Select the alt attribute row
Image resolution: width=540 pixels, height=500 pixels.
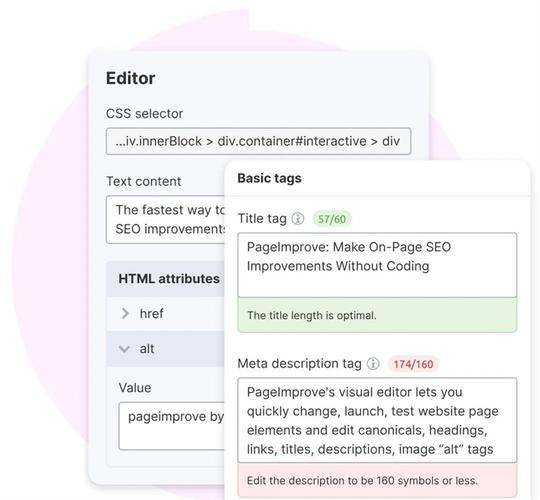[166, 349]
